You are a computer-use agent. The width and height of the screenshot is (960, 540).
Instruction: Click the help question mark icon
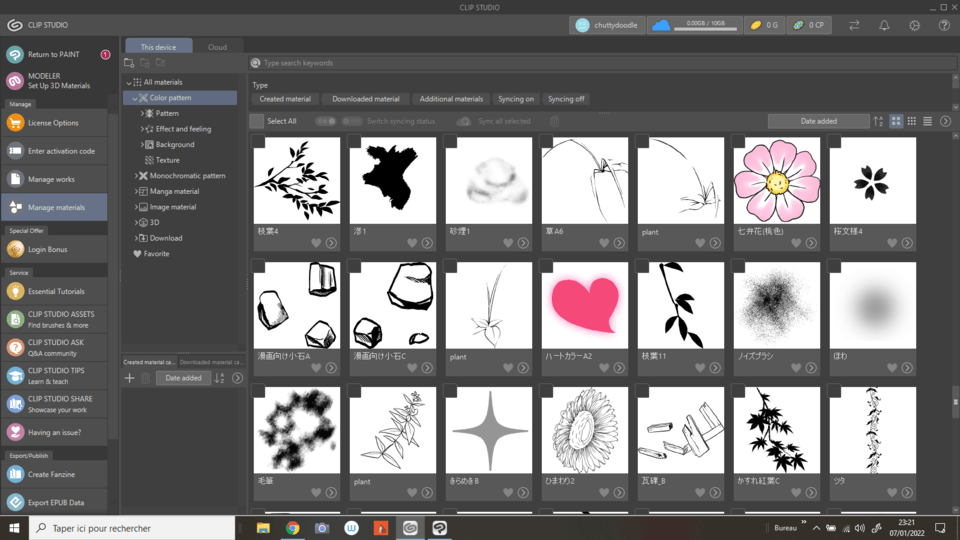[944, 25]
